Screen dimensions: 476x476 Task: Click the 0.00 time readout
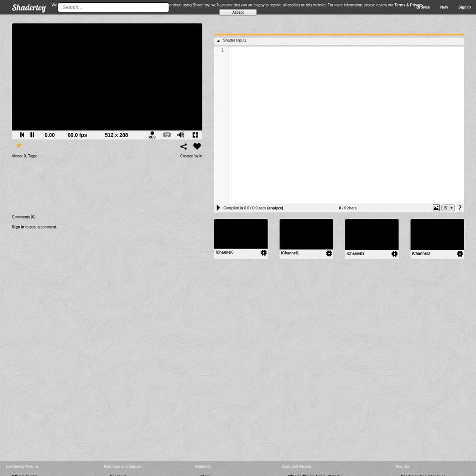tap(50, 135)
